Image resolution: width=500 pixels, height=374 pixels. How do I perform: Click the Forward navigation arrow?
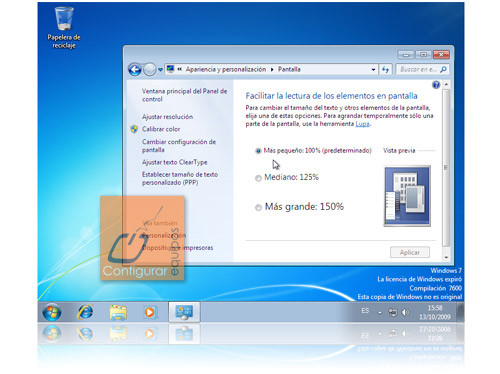click(150, 70)
